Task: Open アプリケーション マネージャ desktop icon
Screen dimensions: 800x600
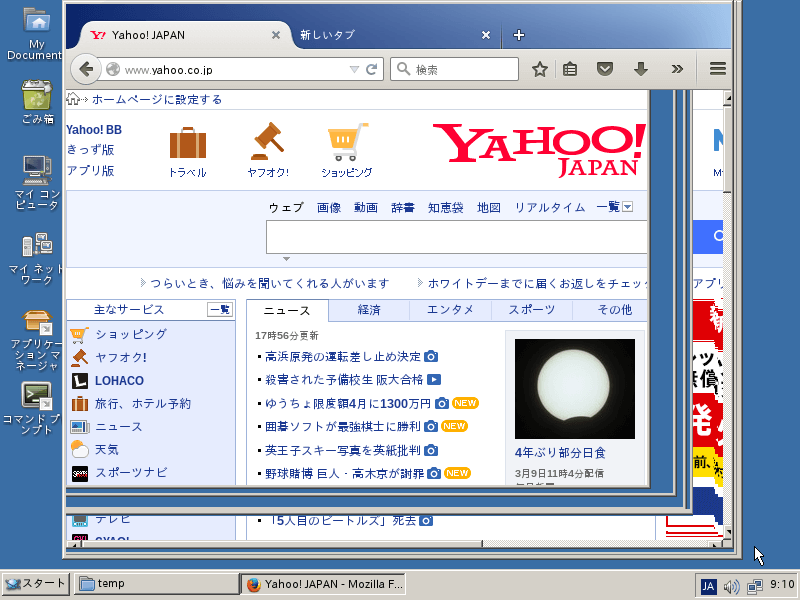Action: tap(36, 340)
